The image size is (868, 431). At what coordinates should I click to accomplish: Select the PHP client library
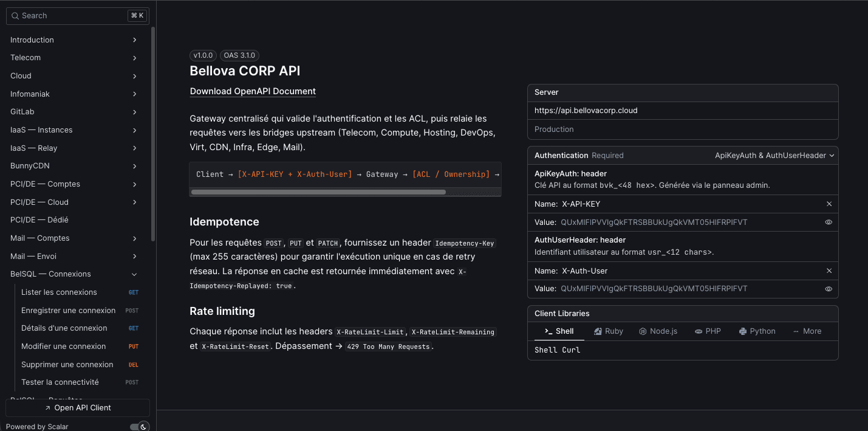[708, 331]
